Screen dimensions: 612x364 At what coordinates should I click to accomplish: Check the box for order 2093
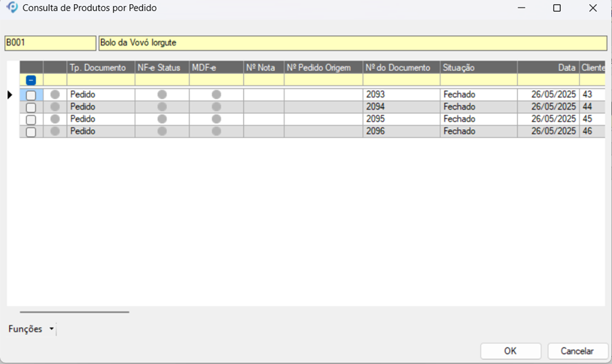pos(31,95)
